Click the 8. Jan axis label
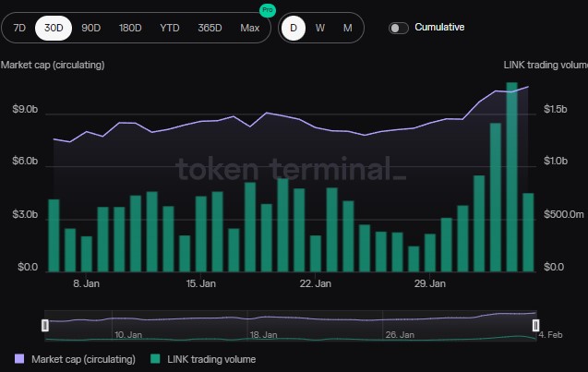This screenshot has width=588, height=372. 86,284
